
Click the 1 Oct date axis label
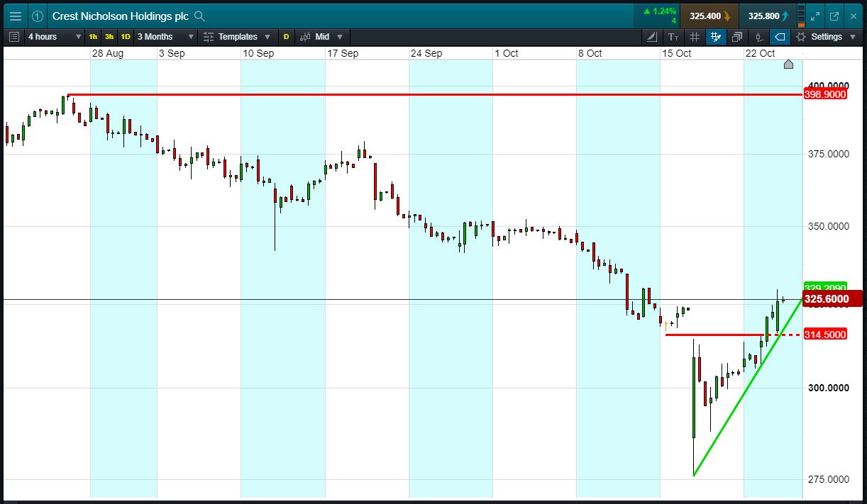[x=507, y=53]
